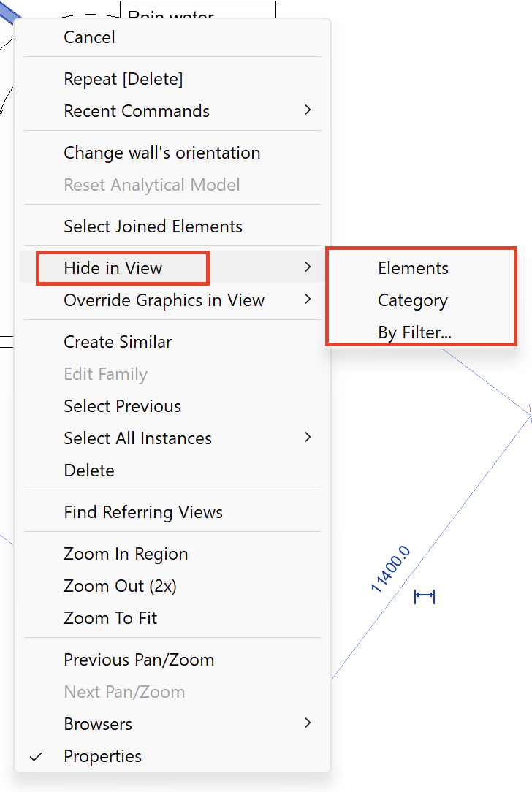The image size is (532, 792).
Task: Select Change wall's orientation
Action: click(x=161, y=153)
